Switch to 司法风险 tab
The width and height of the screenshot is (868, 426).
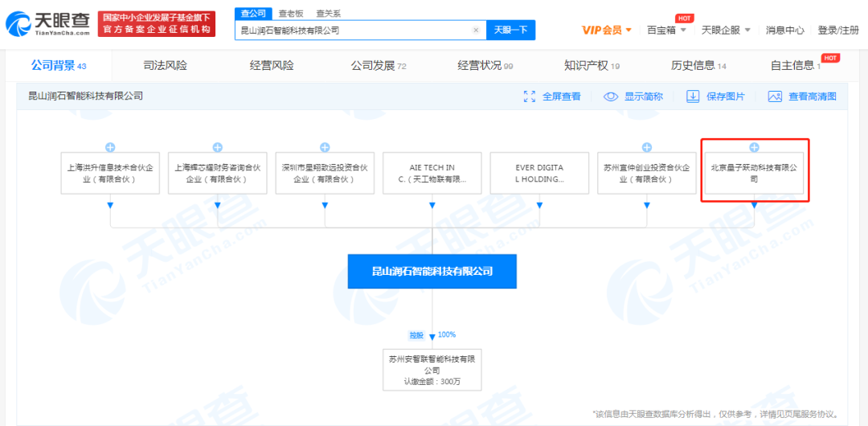click(x=165, y=66)
